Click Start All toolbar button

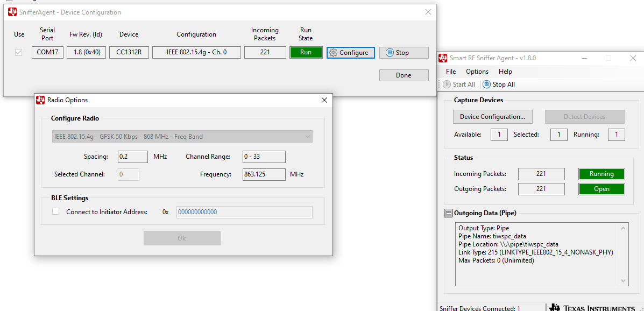(x=459, y=84)
